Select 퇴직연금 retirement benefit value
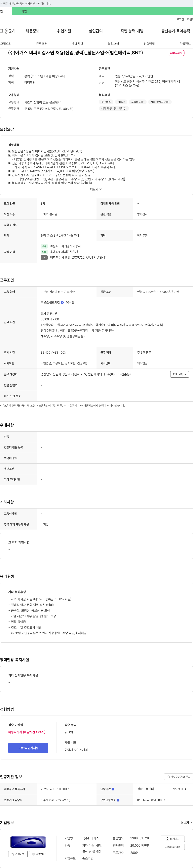 point(142,363)
